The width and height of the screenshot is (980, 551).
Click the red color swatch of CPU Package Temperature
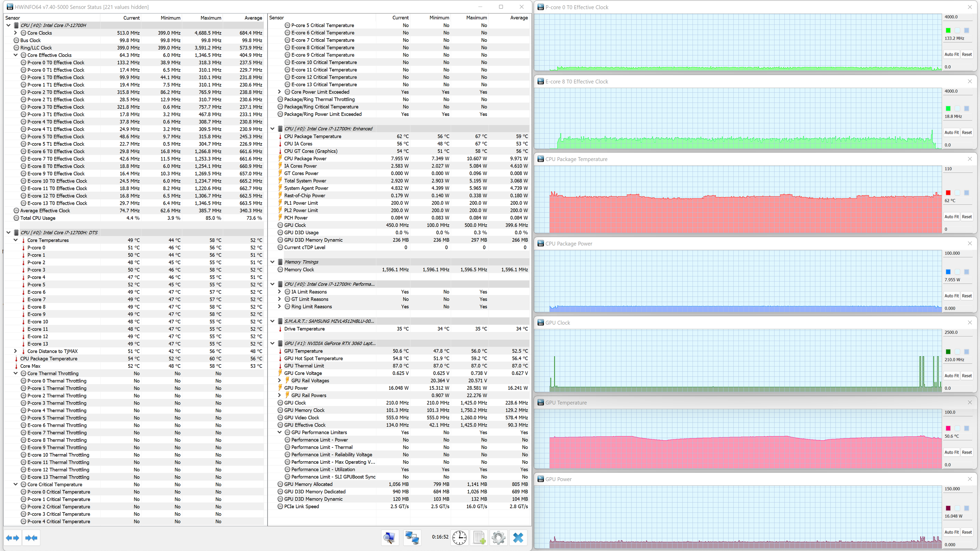[x=948, y=193]
